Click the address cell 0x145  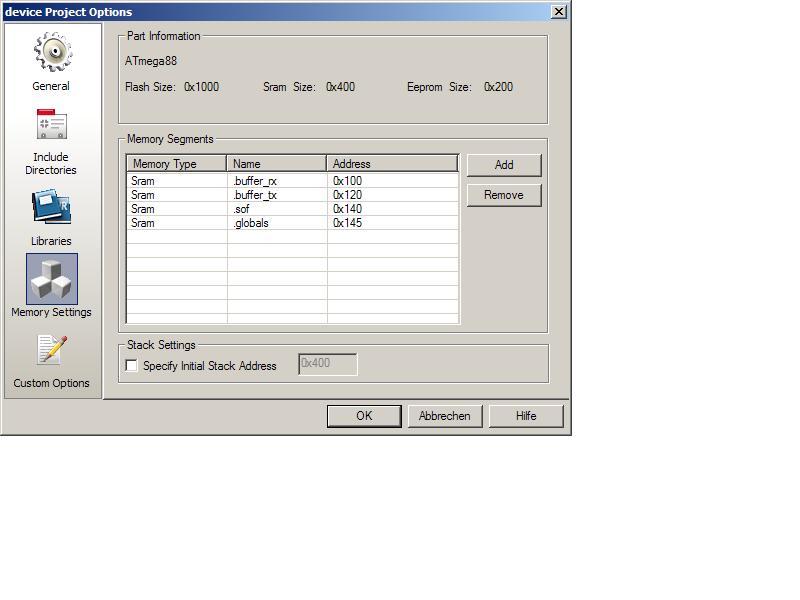(347, 223)
